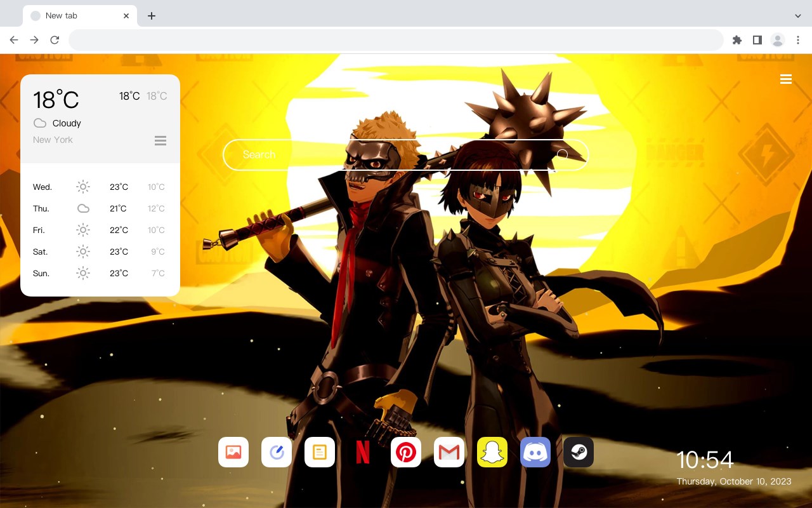This screenshot has width=812, height=508.
Task: Click the 7°C low for Sunday
Action: point(158,273)
